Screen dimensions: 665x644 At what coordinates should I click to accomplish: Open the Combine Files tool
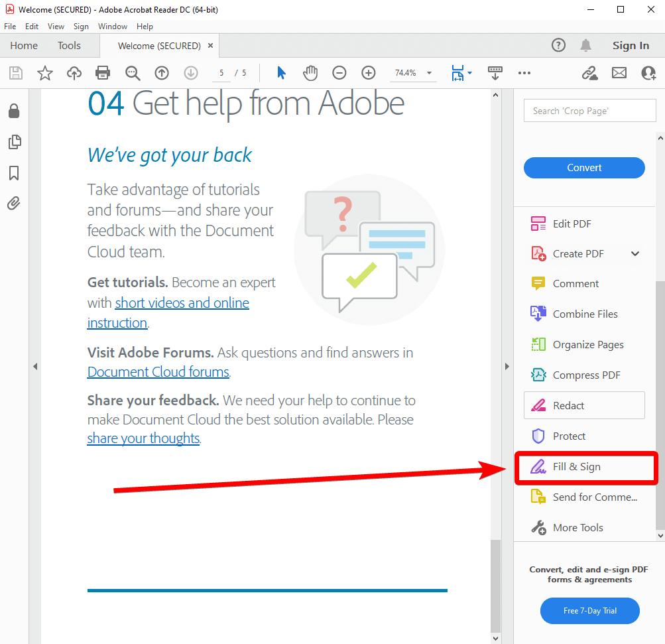click(584, 314)
